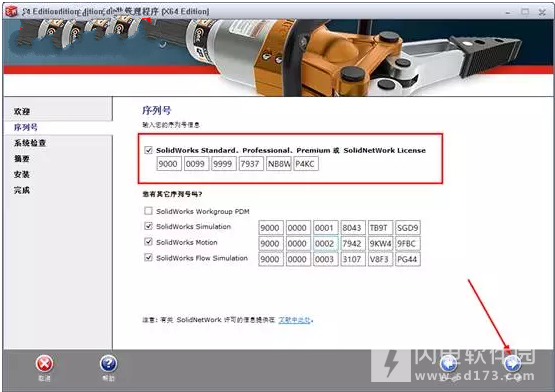Click the P4KC serial number field
555x392 pixels.
(x=306, y=164)
